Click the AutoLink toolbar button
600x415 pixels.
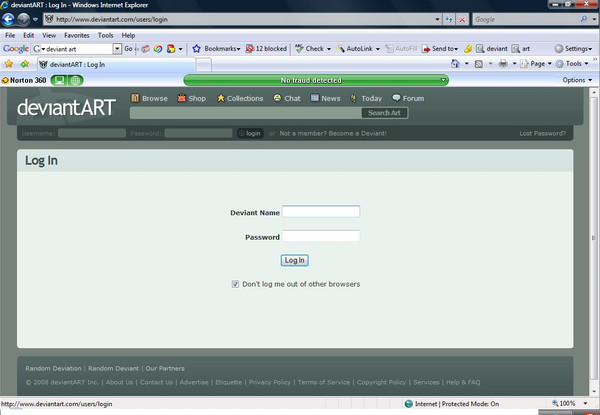358,49
